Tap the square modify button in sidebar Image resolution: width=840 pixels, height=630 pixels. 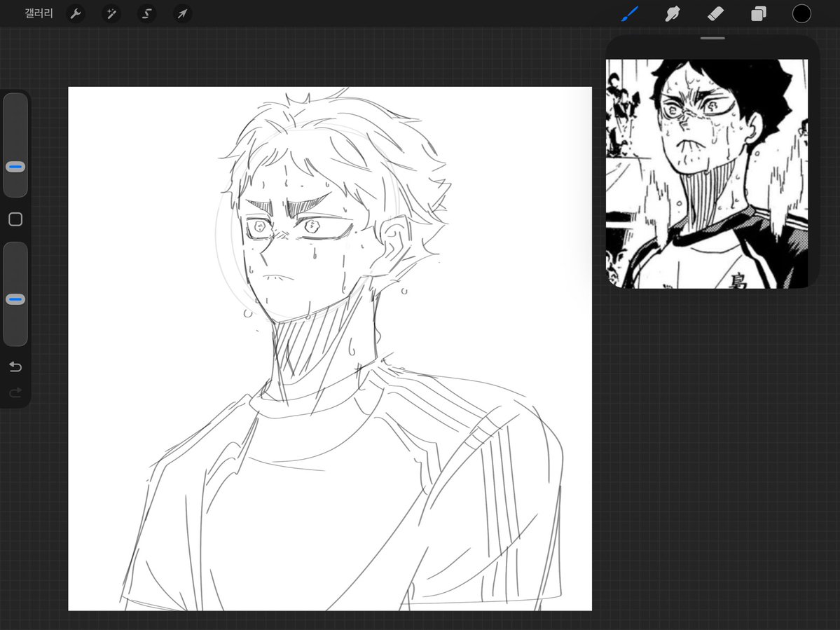[15, 219]
